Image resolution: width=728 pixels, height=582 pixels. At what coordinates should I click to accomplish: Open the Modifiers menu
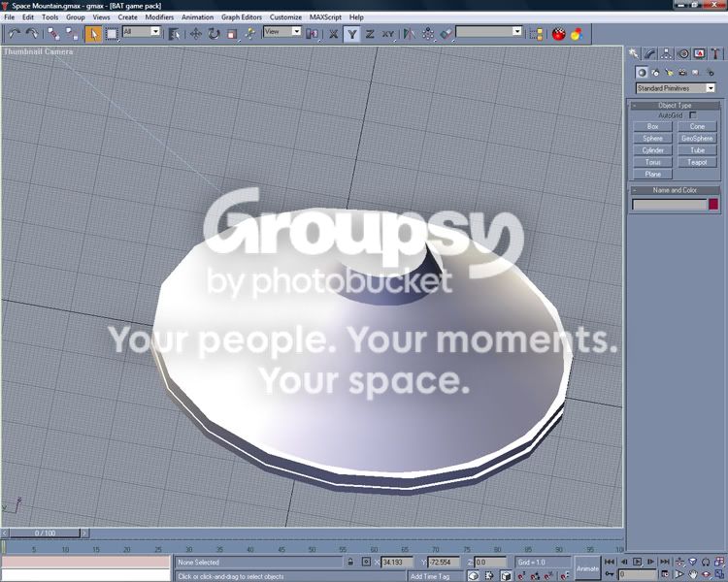point(159,17)
